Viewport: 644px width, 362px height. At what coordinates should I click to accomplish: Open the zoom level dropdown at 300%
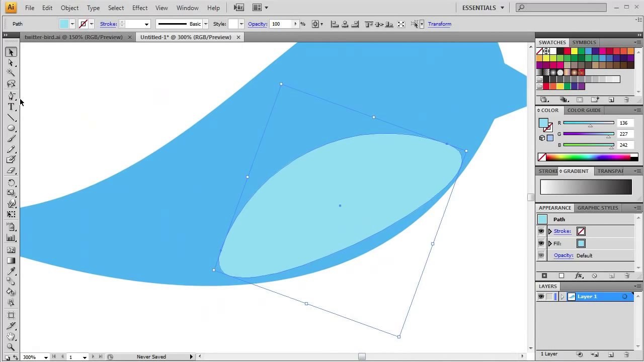click(46, 357)
